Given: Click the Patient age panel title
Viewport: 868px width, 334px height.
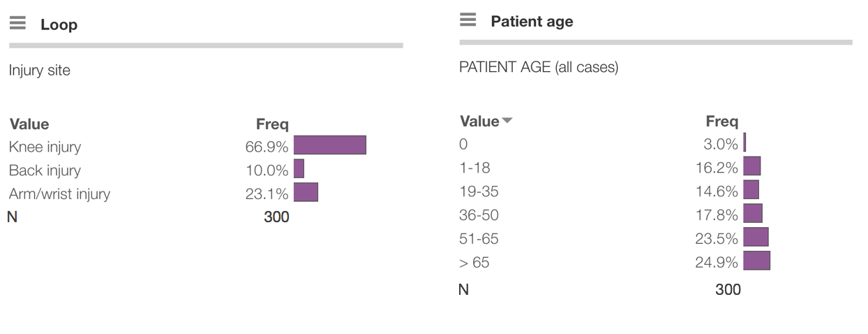Looking at the screenshot, I should (532, 22).
